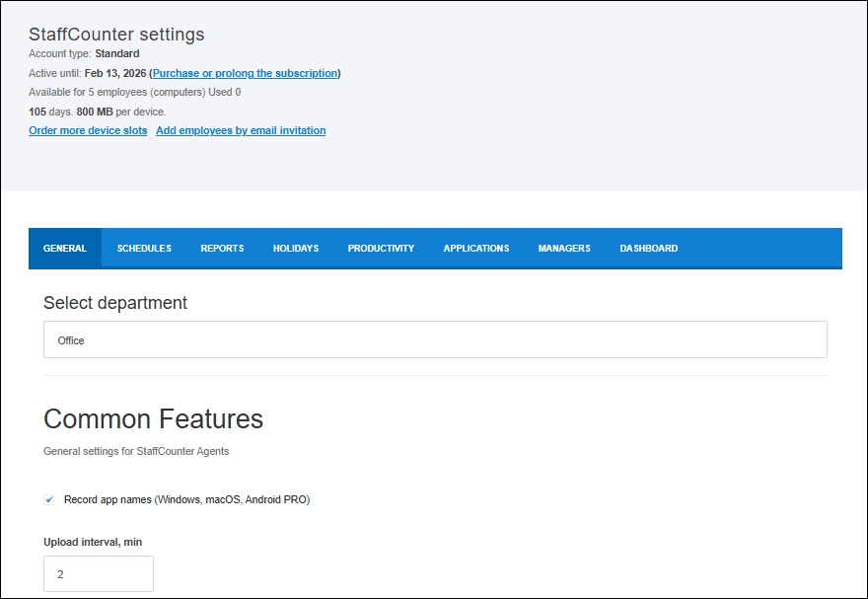Select the StaffCounter settings heading area
Screen dimensions: 868x599
(114, 34)
